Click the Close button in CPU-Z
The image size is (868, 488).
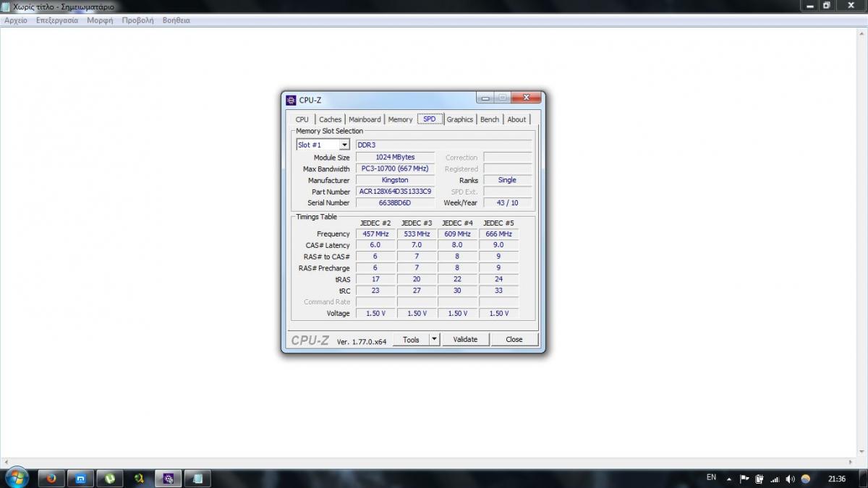[x=514, y=339]
